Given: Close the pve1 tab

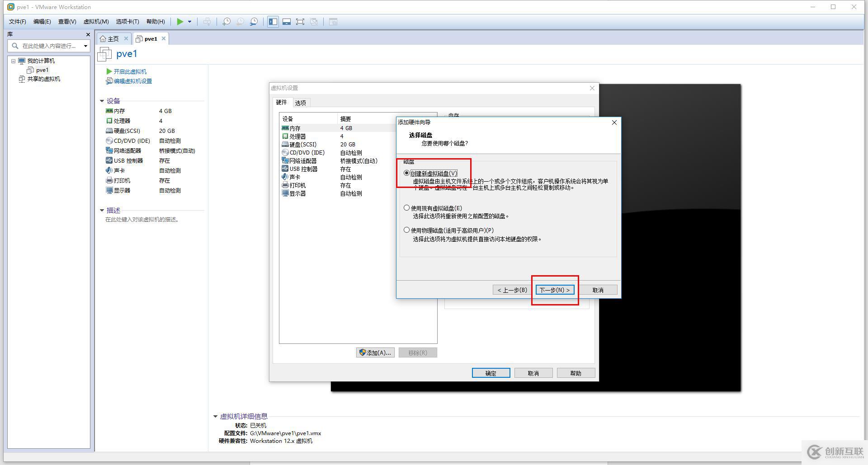Looking at the screenshot, I should click(164, 38).
